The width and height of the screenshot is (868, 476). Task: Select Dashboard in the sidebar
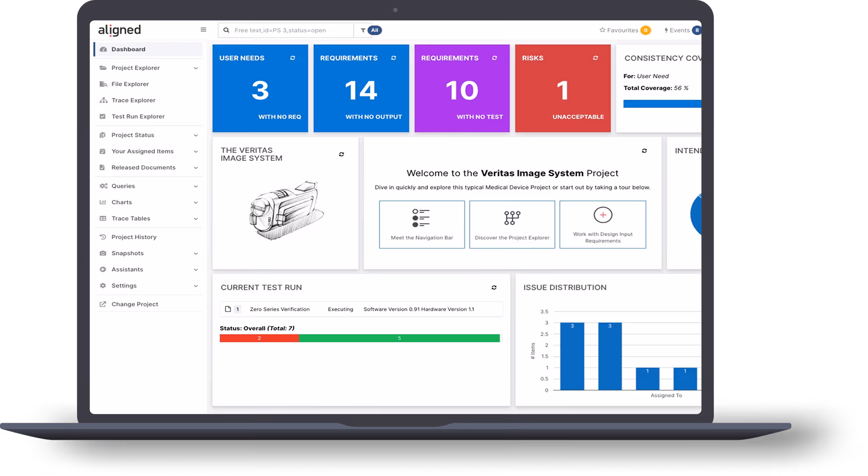click(148, 49)
